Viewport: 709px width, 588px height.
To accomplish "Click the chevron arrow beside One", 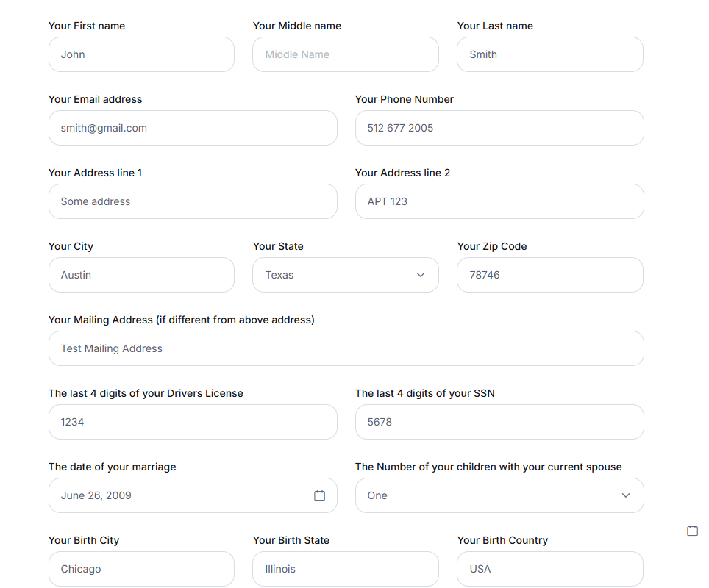I will pyautogui.click(x=626, y=495).
